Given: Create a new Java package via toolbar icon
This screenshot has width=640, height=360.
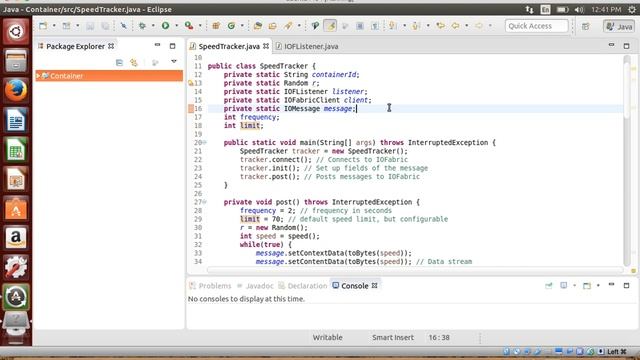Looking at the screenshot, I should pos(216,26).
